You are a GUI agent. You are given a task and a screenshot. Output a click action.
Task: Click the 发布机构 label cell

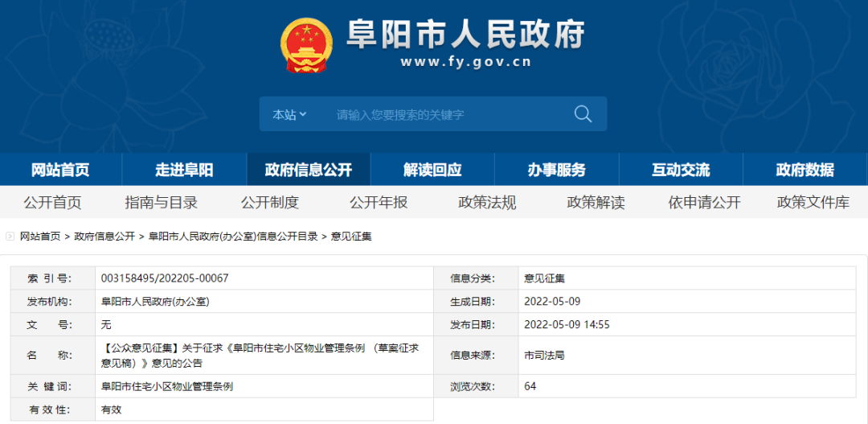click(x=52, y=302)
